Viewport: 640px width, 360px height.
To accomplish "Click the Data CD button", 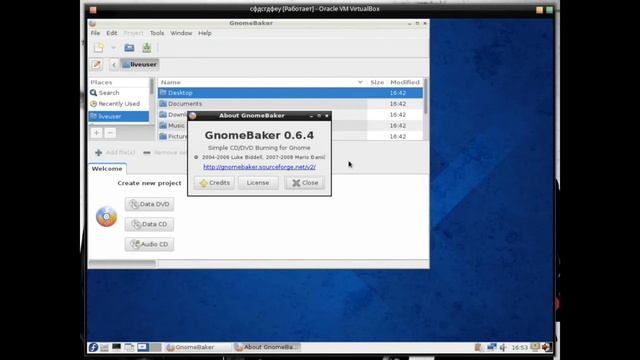I will point(149,224).
